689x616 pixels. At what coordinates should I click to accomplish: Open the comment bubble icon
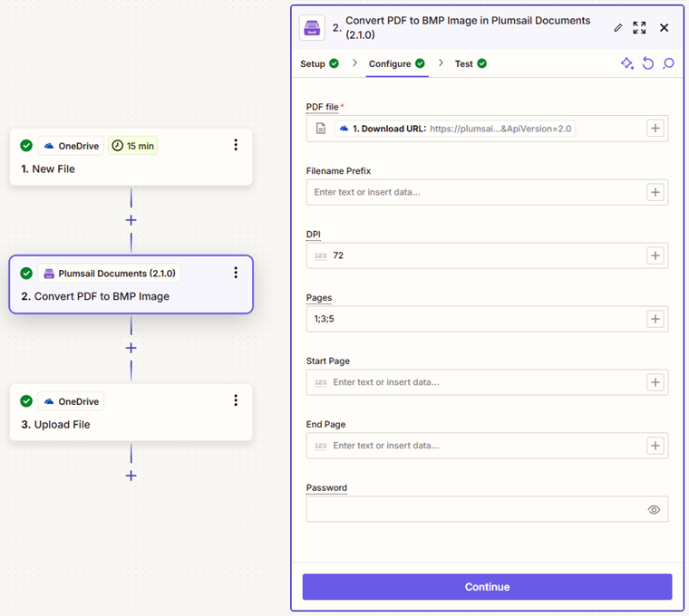point(668,63)
